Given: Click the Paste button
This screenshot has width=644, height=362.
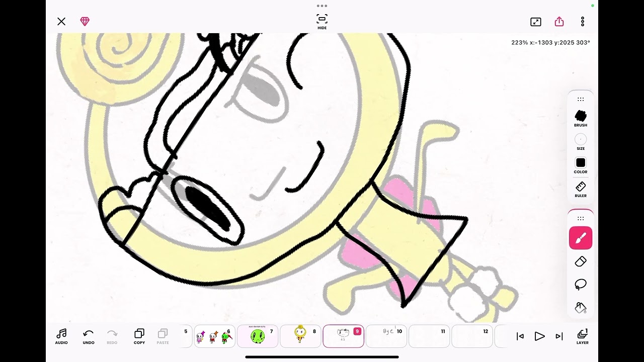Looking at the screenshot, I should [163, 336].
